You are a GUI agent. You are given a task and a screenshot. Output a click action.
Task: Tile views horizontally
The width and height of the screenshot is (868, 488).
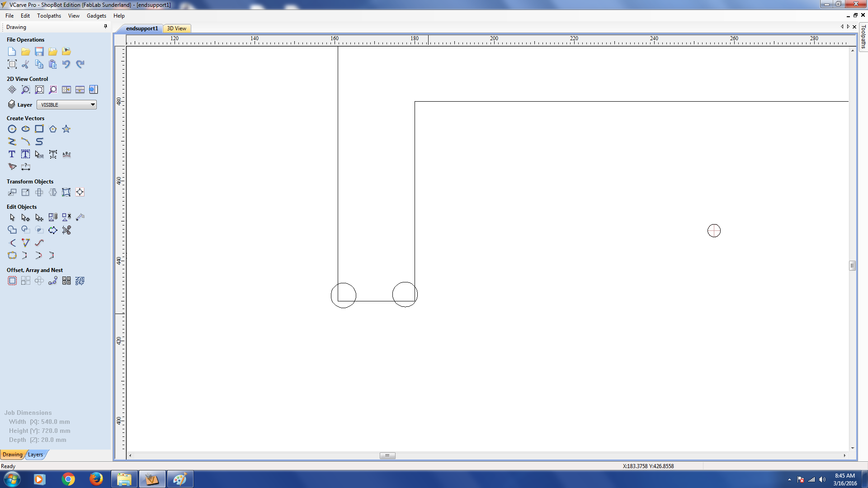tap(80, 89)
